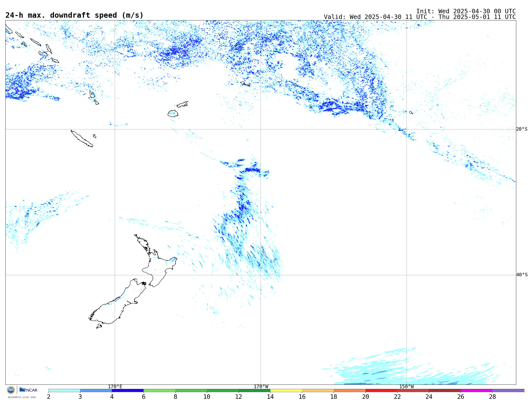
Task: Click the light cyan 2-3 color swatch
Action: [64, 390]
